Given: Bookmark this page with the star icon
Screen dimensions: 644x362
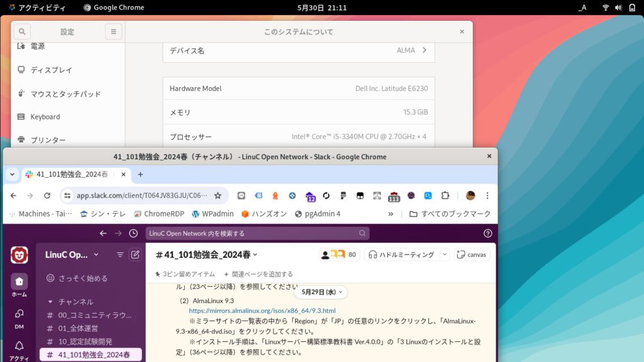Looking at the screenshot, I should click(218, 195).
